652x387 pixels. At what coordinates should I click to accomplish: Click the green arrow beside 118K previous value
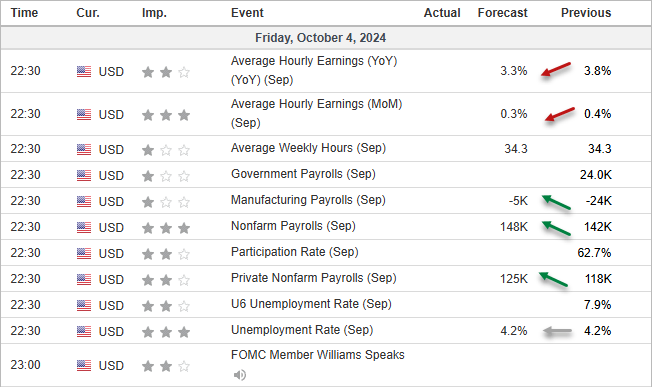point(553,279)
